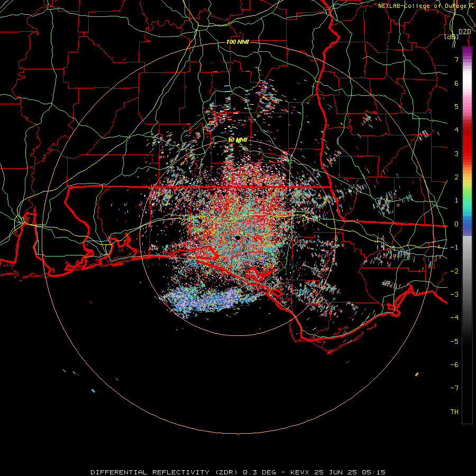The width and height of the screenshot is (476, 476).
Task: Select the 7 value on the dB scale
Action: pos(456,59)
